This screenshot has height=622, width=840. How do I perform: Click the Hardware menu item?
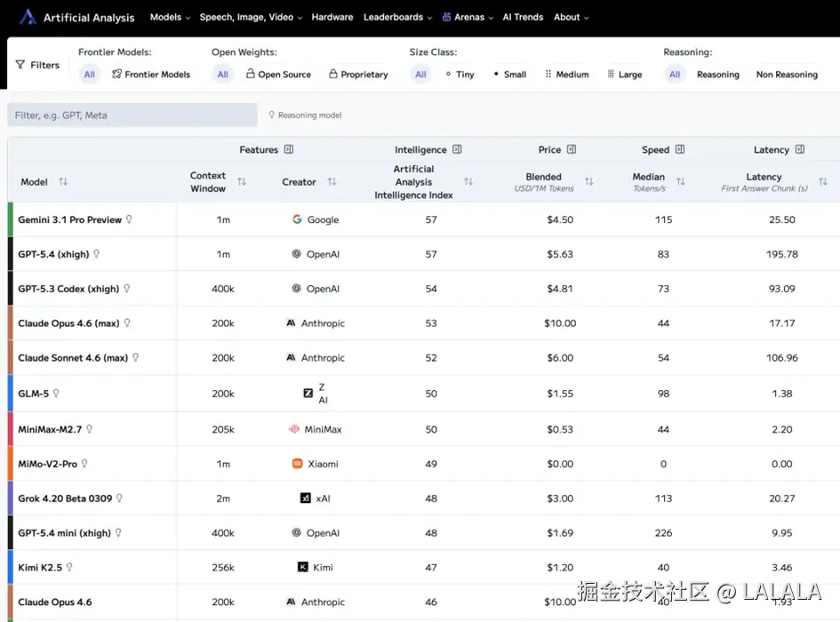tap(332, 17)
